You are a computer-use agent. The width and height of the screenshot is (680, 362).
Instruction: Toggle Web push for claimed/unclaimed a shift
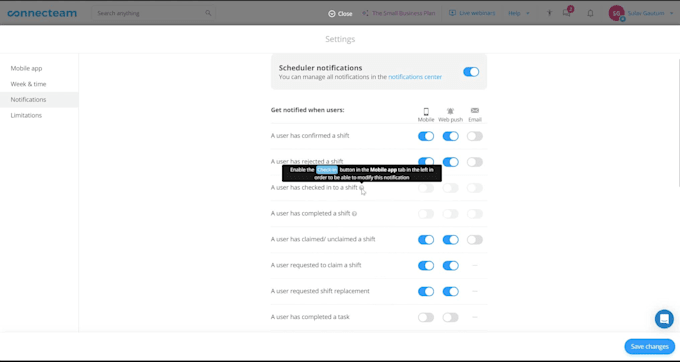451,240
